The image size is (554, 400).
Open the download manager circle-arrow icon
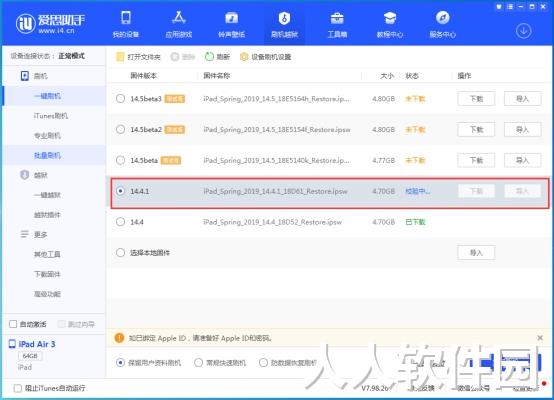tap(524, 31)
